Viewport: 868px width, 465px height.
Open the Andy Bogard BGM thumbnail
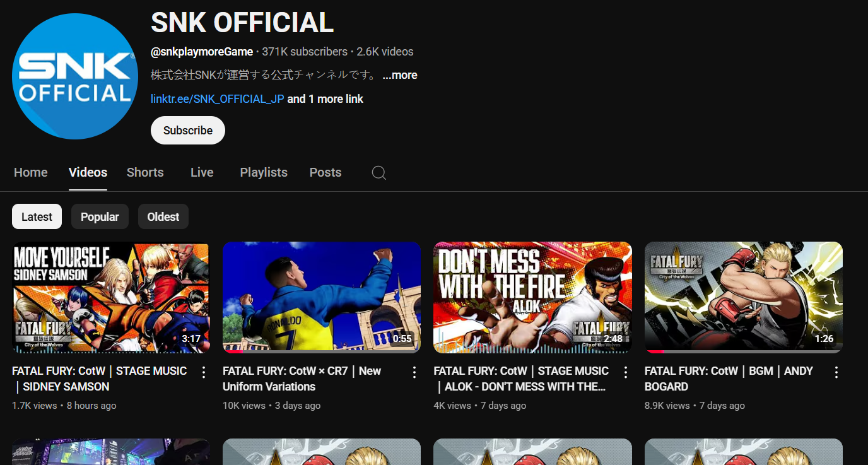click(x=744, y=297)
